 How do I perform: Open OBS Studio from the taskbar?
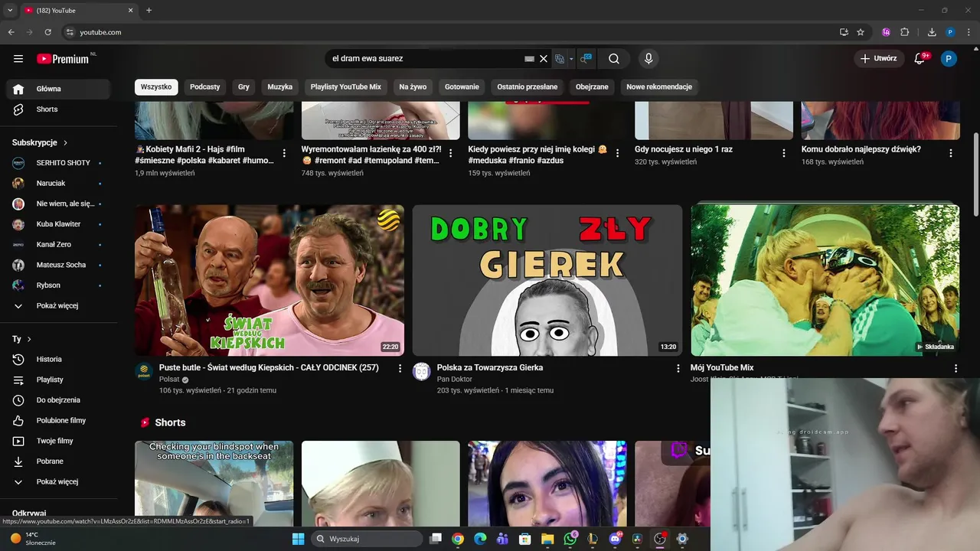659,539
